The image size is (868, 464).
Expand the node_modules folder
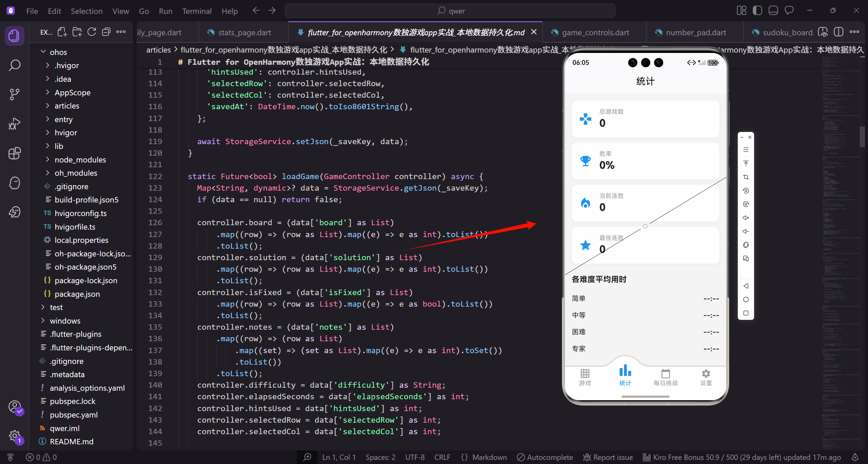tap(80, 160)
